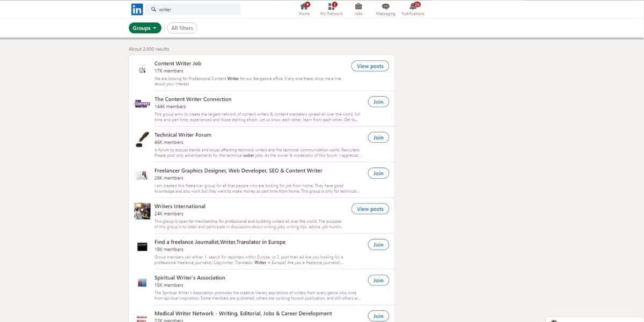Click the '144K members' text
The width and height of the screenshot is (644, 322).
170,107
